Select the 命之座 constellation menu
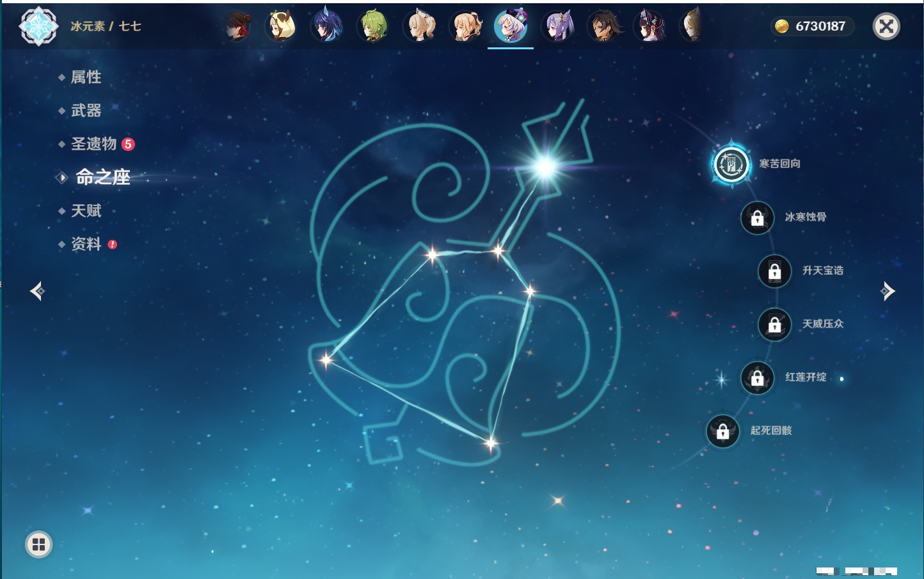 pyautogui.click(x=103, y=177)
